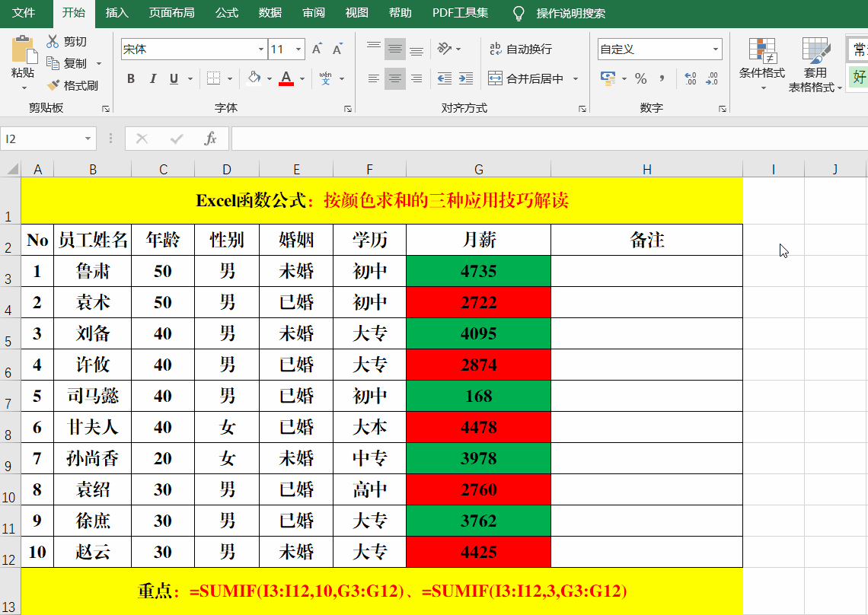Click the Format Painter brush icon
The height and width of the screenshot is (615, 868).
click(x=53, y=85)
